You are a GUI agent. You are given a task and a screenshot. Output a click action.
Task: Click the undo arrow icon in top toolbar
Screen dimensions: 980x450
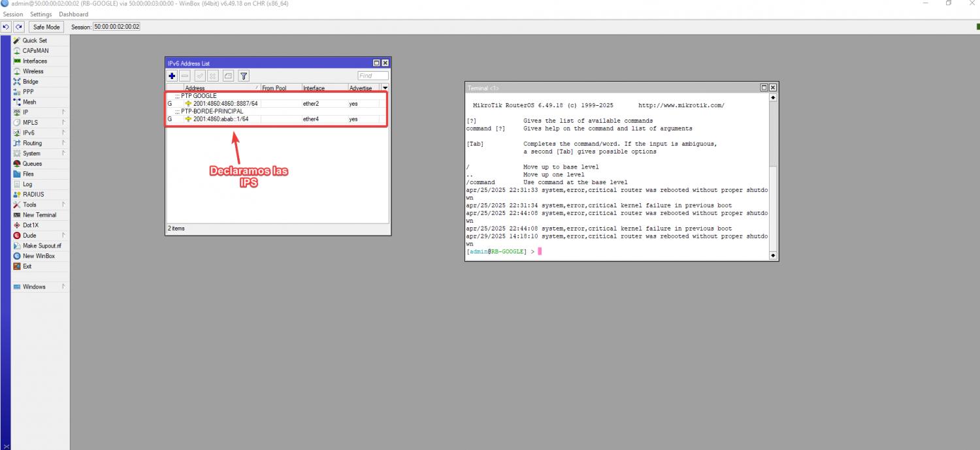7,27
